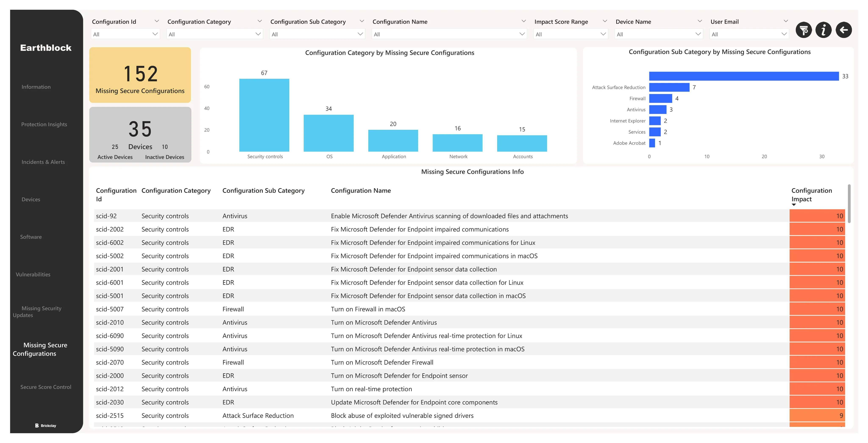Click the Configuration Impact sort arrow
Image resolution: width=868 pixels, height=443 pixels.
coord(794,205)
